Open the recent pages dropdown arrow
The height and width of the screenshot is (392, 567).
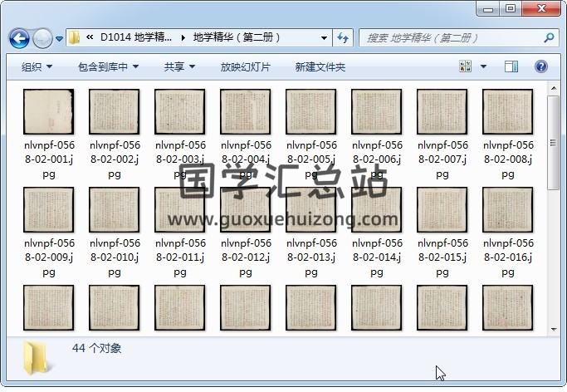tap(60, 38)
